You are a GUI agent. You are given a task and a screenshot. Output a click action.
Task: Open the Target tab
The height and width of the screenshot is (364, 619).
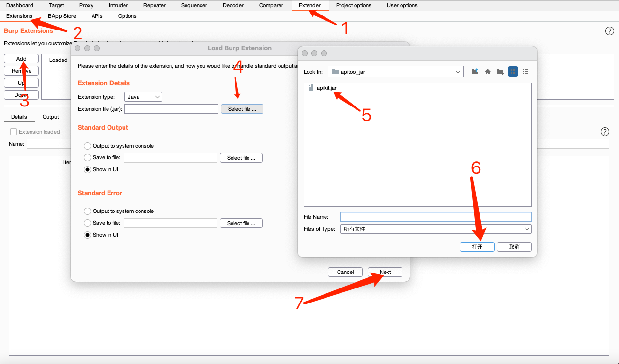tap(57, 5)
